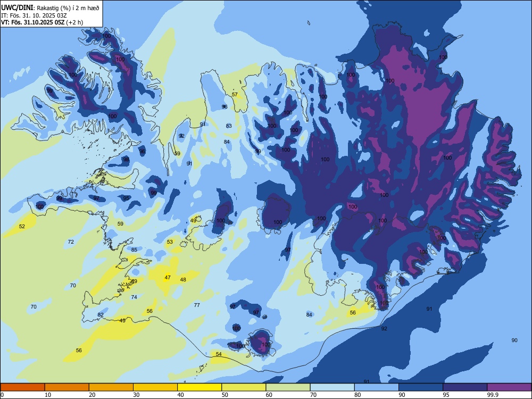Screen dimensions: 532x399
Task: Click the UWC/DINI title text
Action: [17, 7]
